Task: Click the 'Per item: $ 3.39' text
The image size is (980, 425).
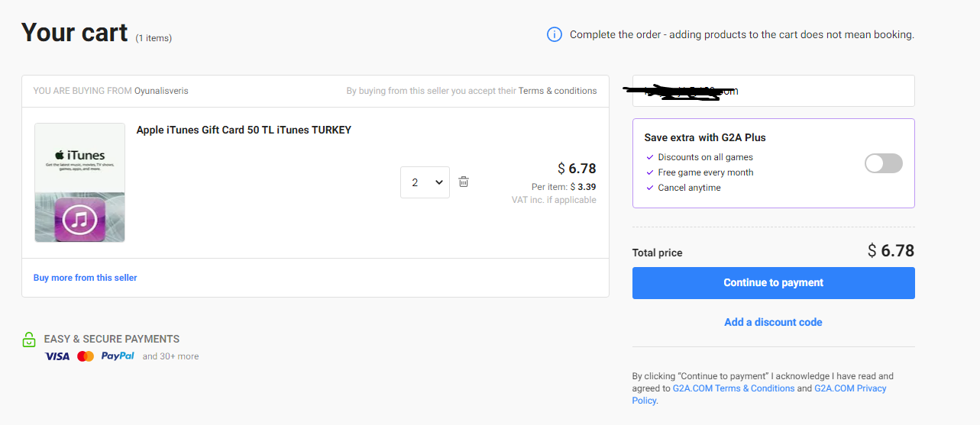Action: (x=564, y=187)
